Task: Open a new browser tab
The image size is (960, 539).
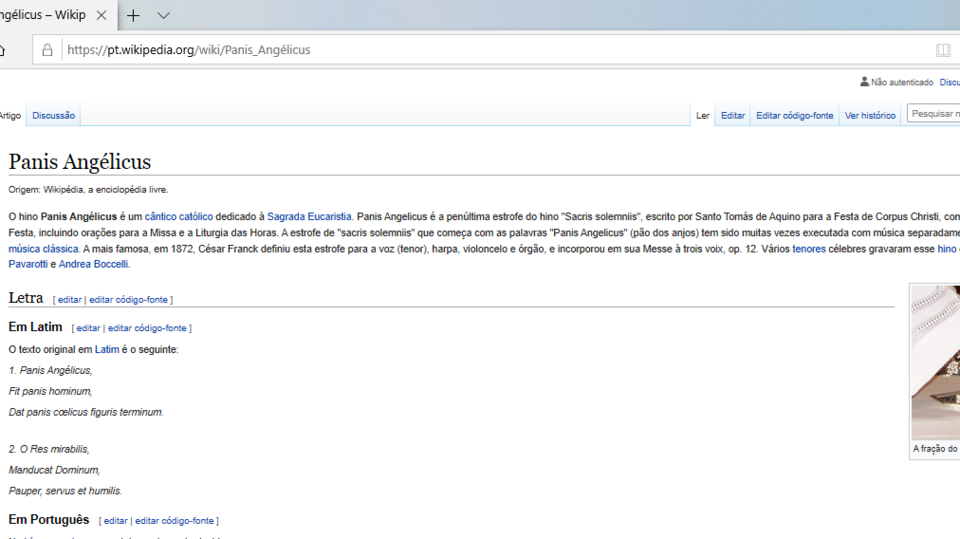Action: point(133,16)
